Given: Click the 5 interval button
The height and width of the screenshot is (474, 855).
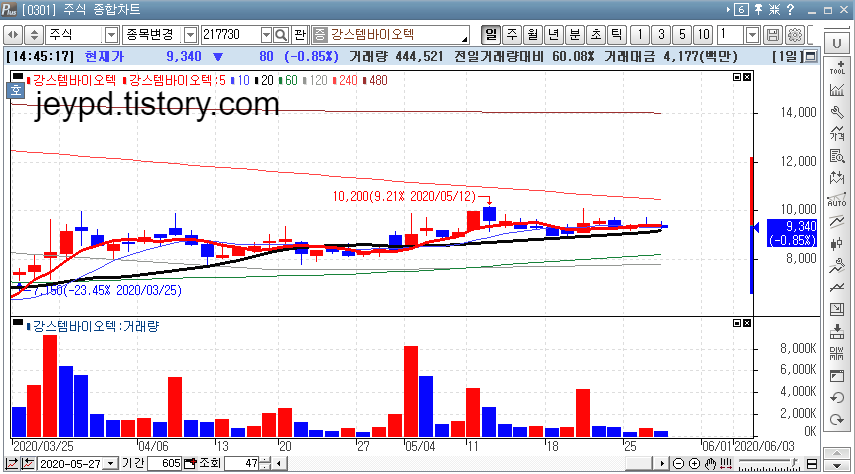Looking at the screenshot, I should [682, 35].
